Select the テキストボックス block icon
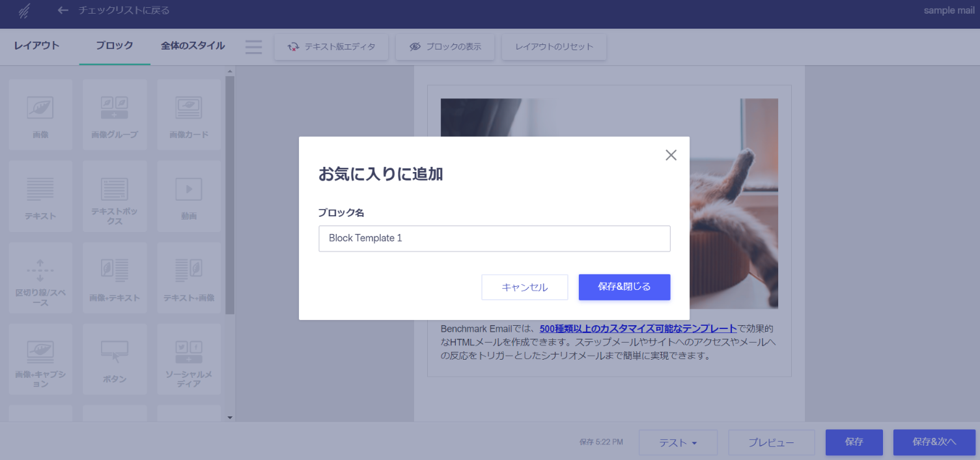Viewport: 980px width, 460px height. pyautogui.click(x=115, y=195)
